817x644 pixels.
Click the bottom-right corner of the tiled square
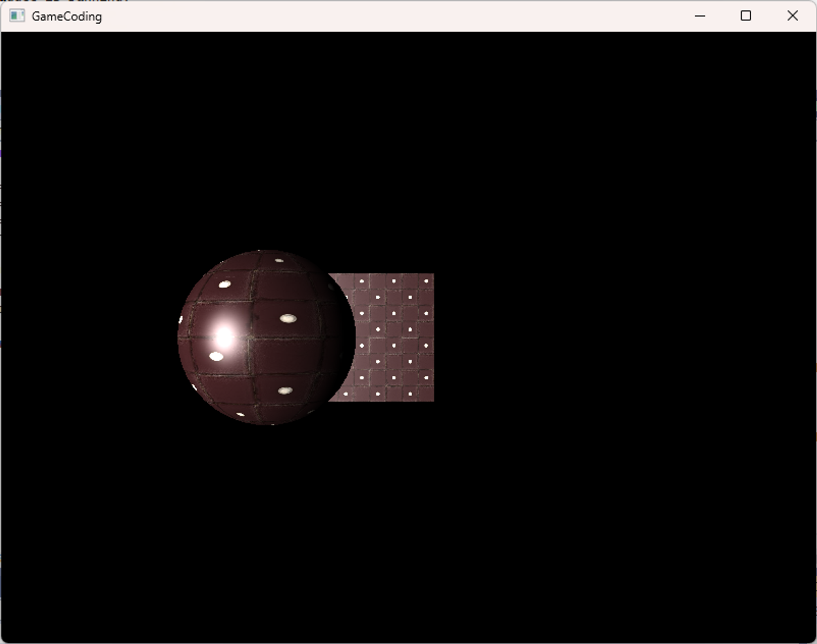[432, 400]
